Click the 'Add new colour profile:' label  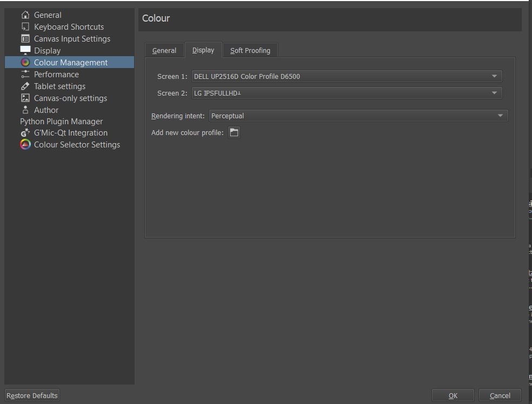[187, 132]
